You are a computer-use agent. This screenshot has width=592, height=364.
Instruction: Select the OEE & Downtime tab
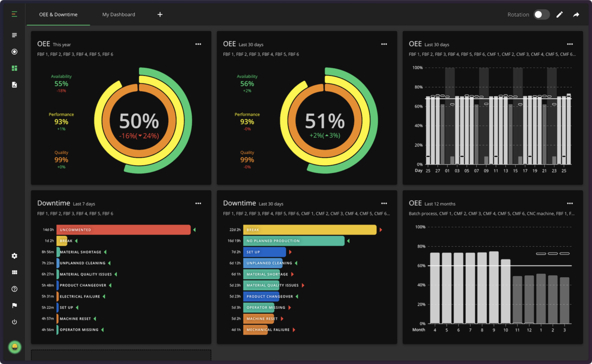(x=58, y=14)
